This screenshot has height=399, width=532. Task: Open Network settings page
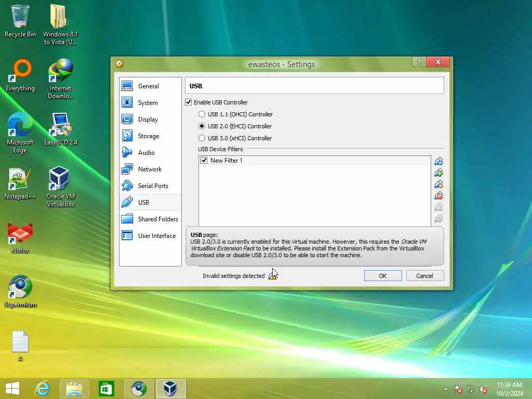pyautogui.click(x=150, y=169)
